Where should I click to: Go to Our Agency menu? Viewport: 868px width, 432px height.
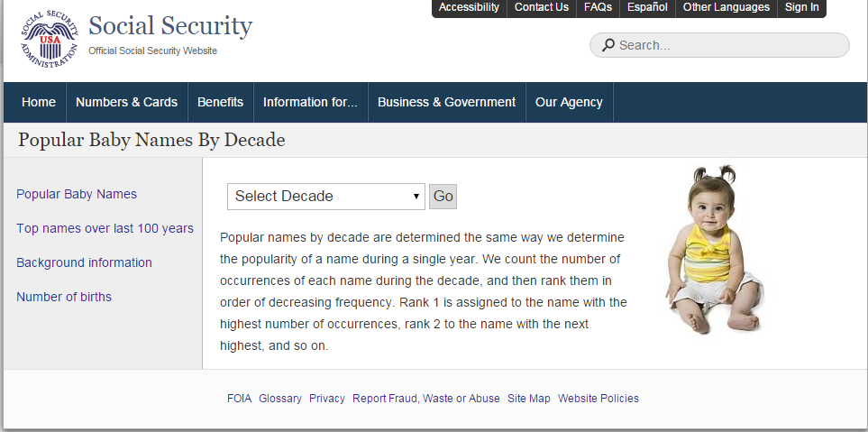point(569,102)
